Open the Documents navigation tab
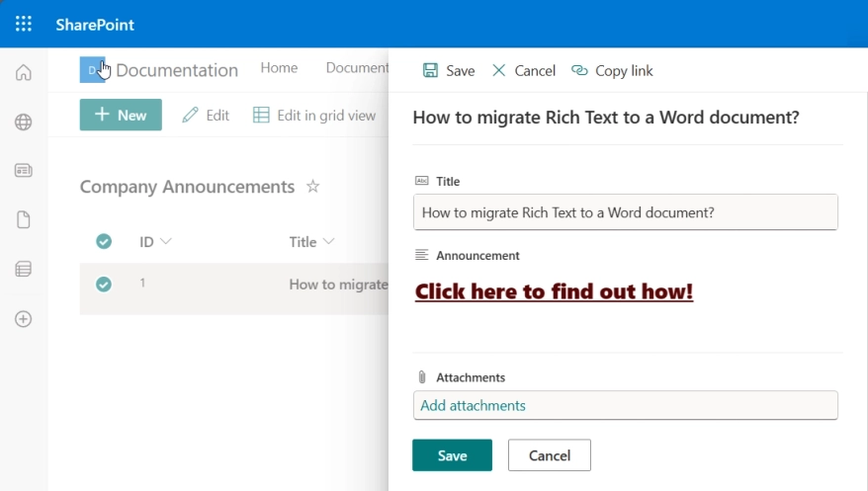The height and width of the screenshot is (491, 868). click(x=357, y=68)
